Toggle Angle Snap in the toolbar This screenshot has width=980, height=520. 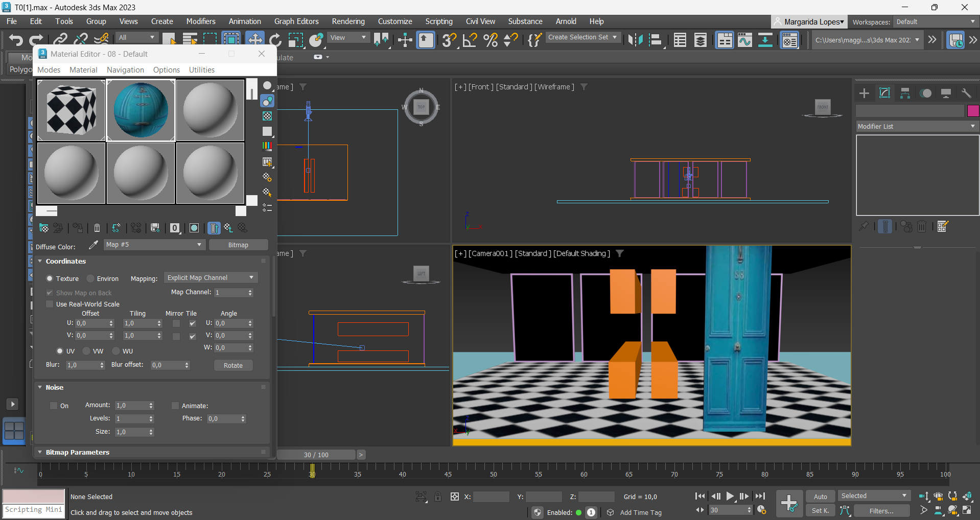(470, 40)
